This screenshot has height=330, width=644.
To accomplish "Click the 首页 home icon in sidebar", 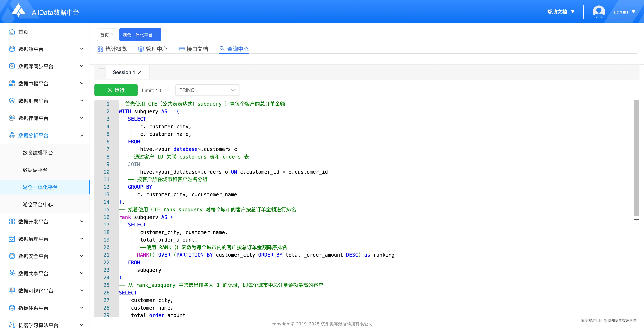I will (x=12, y=32).
